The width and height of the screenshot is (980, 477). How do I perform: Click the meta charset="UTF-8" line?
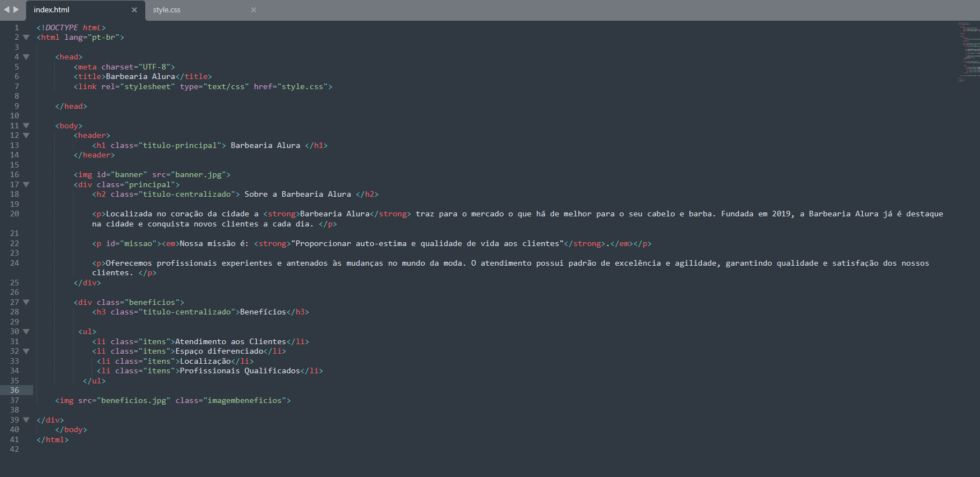point(124,67)
